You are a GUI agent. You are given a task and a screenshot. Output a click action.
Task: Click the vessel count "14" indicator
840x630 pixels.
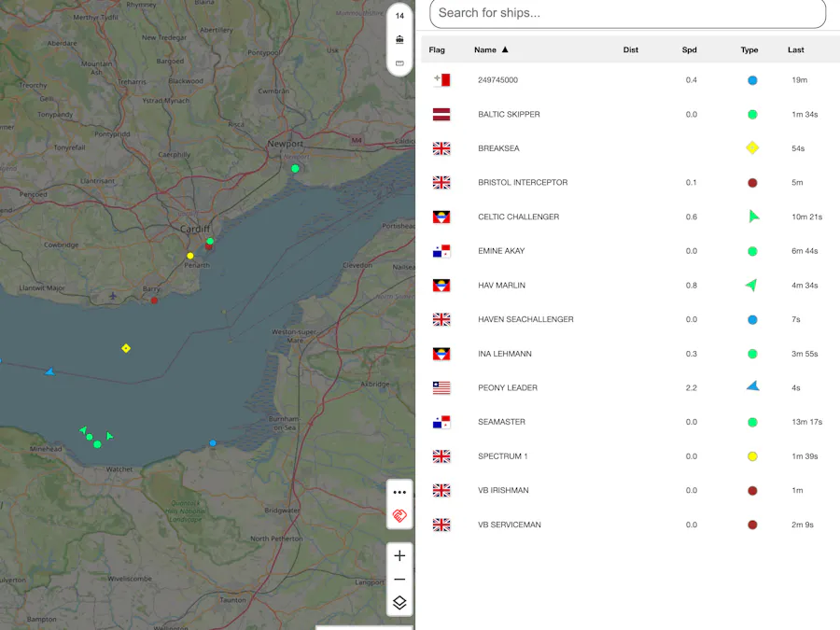pos(399,16)
